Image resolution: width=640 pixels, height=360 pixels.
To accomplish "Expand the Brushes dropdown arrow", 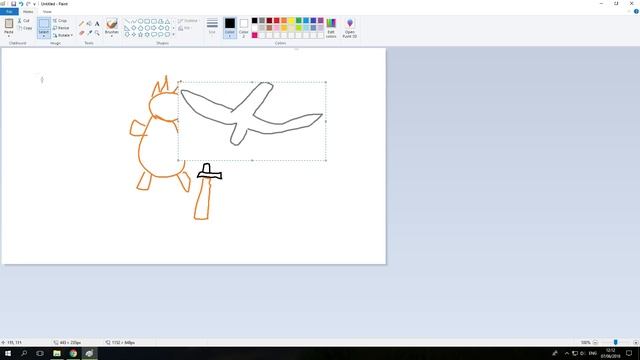I will pyautogui.click(x=111, y=35).
